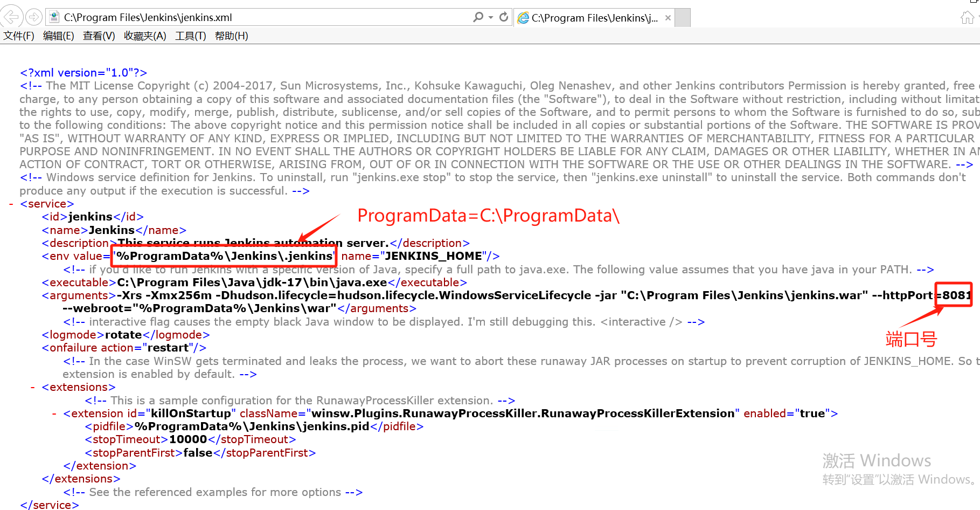The width and height of the screenshot is (980, 510).
Task: Click the 'See the referenced examples' comment
Action: coord(213,492)
